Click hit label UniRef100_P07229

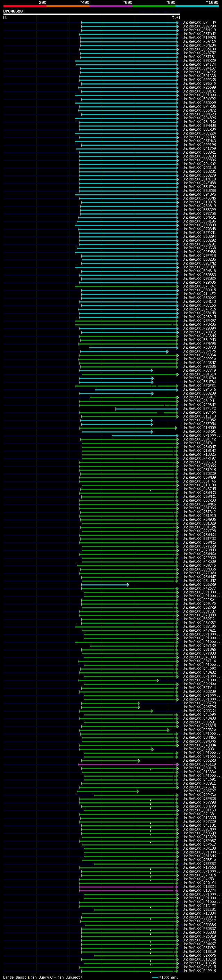(x=199, y=822)
